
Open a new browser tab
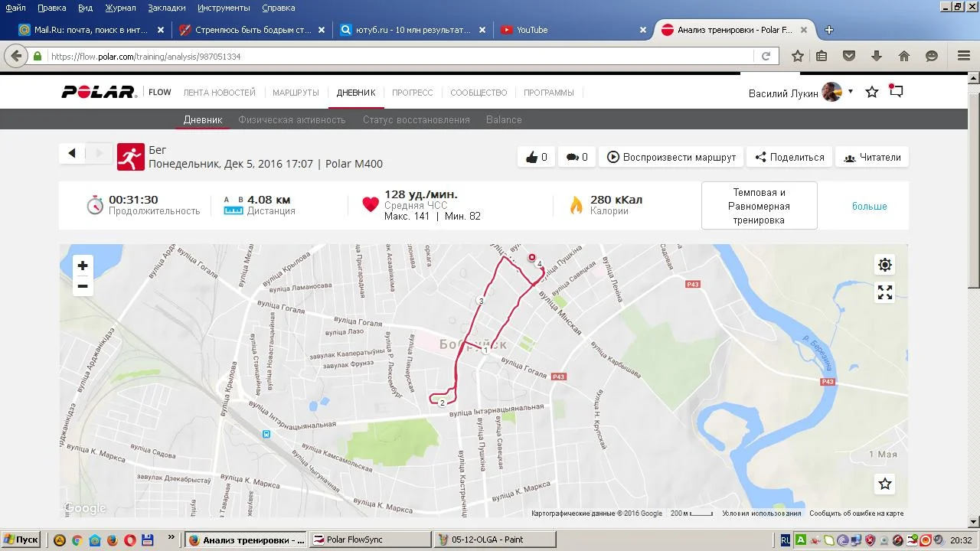(828, 30)
